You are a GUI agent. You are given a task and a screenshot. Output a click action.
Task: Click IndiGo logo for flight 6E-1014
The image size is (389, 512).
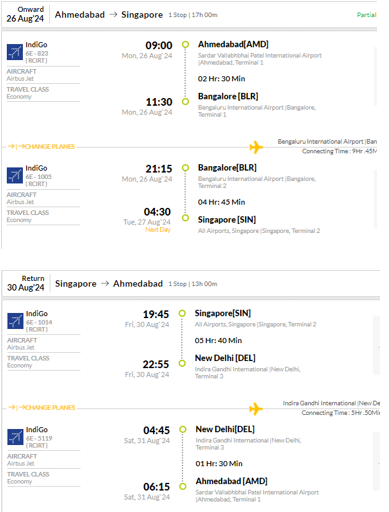[15, 321]
